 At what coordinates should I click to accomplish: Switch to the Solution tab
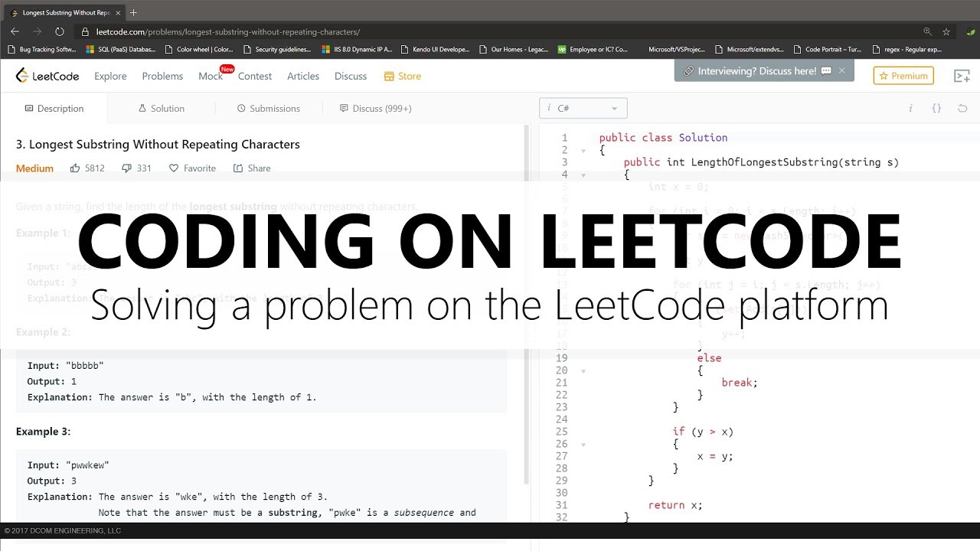[x=161, y=108]
